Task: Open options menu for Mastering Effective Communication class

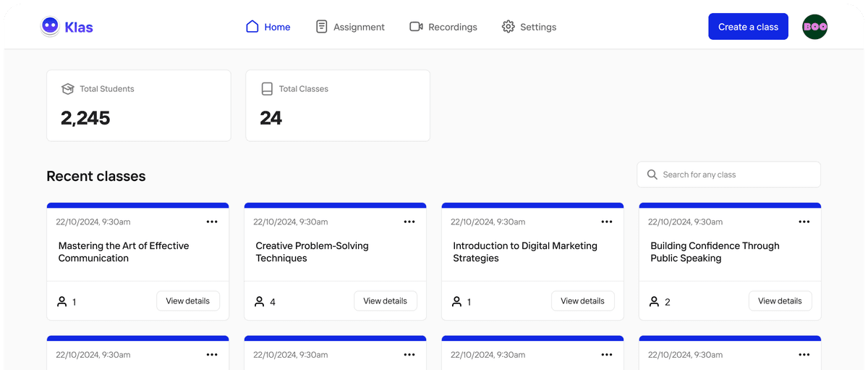Action: point(212,222)
